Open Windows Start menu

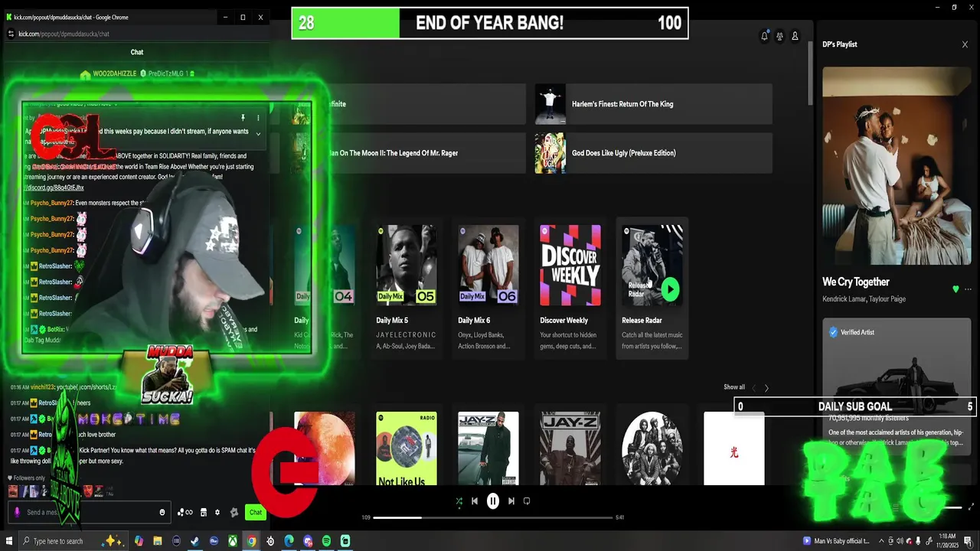[x=9, y=541]
